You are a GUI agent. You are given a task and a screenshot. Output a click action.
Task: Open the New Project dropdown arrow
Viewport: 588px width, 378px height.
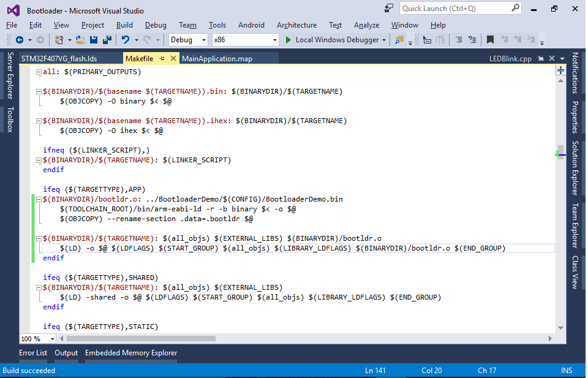[69, 40]
